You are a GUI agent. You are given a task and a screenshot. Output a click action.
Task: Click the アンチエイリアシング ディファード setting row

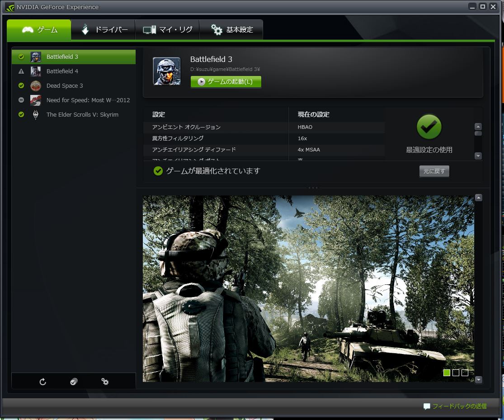click(264, 150)
